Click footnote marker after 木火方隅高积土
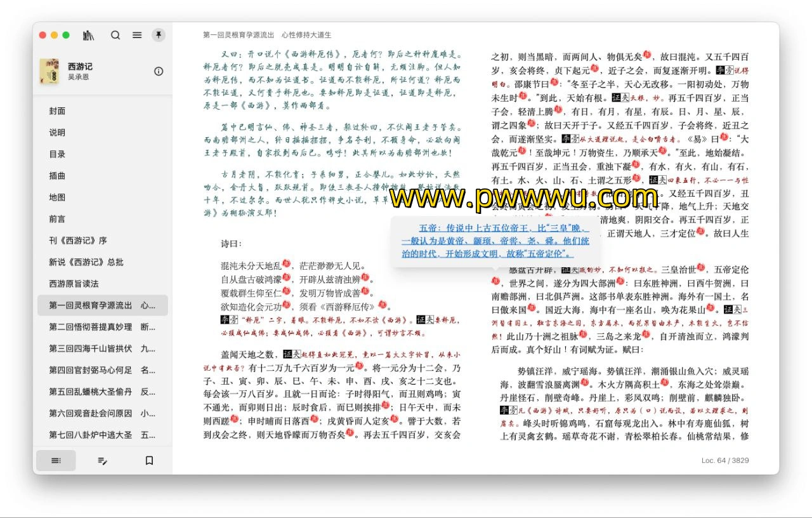812x518 pixels. pos(664,383)
